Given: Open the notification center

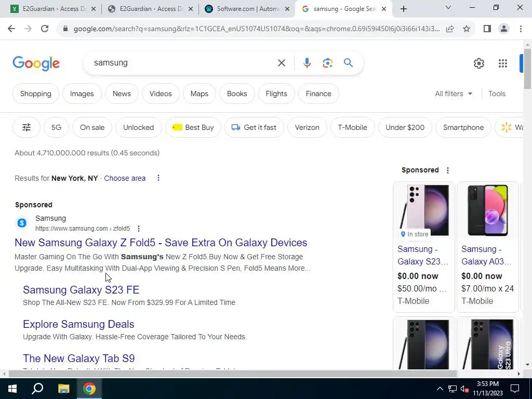Looking at the screenshot, I should 515,389.
